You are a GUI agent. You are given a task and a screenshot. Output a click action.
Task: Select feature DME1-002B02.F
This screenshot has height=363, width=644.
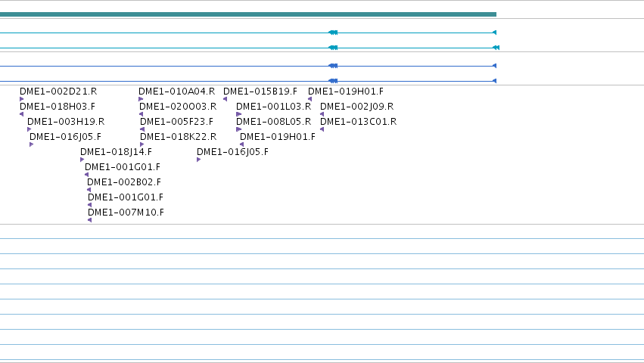124,182
